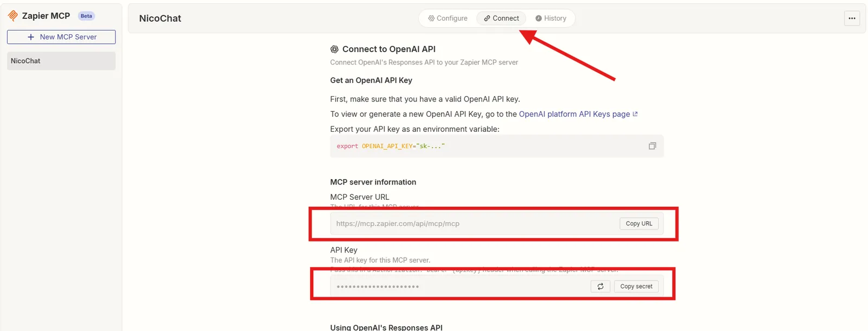The width and height of the screenshot is (868, 331).
Task: Open the OpenAI platform API Keys page link
Action: coord(578,114)
